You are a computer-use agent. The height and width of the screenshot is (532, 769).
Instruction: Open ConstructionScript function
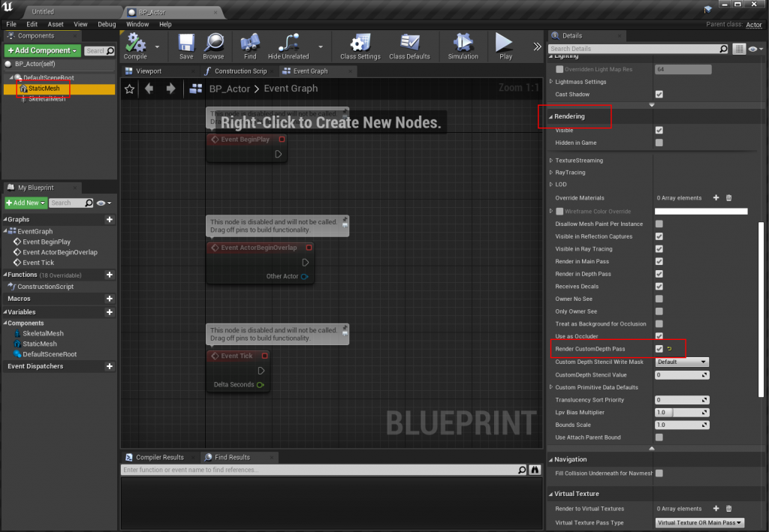pyautogui.click(x=46, y=287)
